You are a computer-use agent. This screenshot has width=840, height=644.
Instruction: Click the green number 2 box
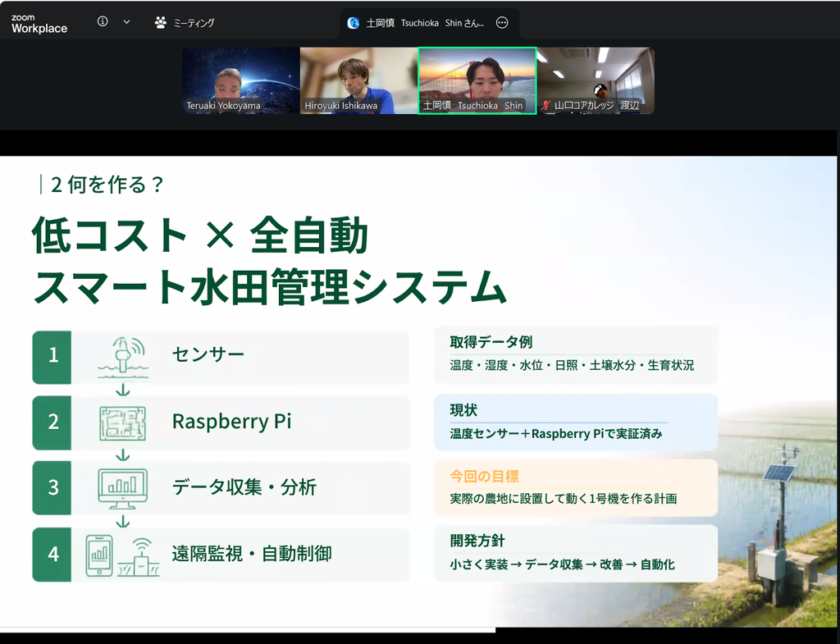(52, 422)
